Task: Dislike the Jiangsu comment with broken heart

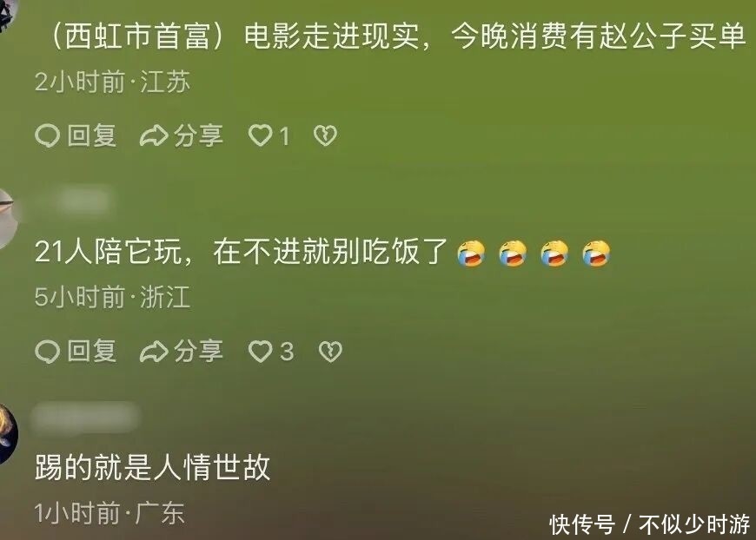Action: coord(326,135)
